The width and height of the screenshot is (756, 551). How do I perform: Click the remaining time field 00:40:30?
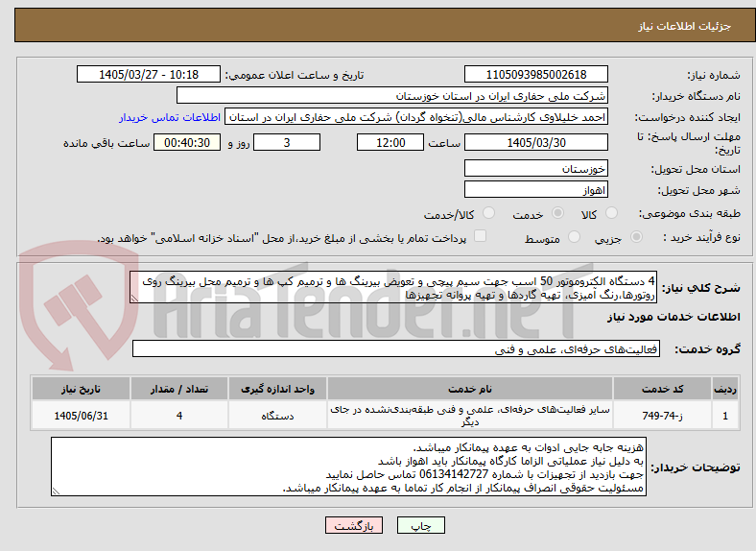tap(187, 142)
